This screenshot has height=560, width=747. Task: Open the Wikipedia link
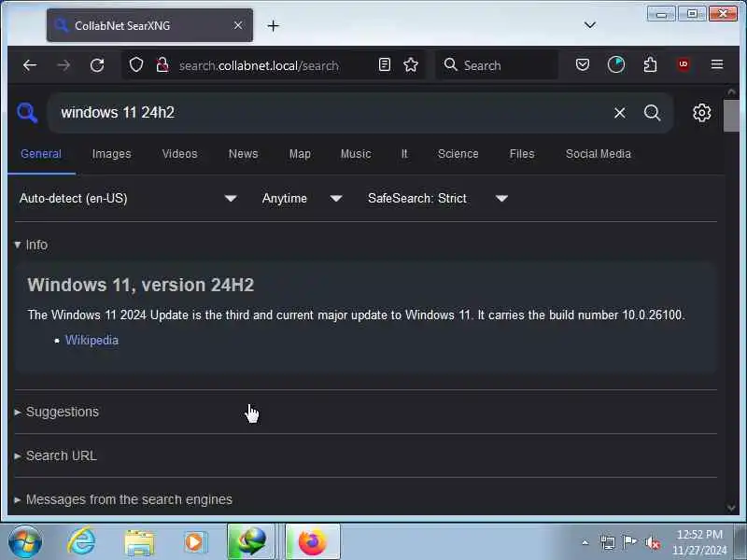pyautogui.click(x=92, y=340)
